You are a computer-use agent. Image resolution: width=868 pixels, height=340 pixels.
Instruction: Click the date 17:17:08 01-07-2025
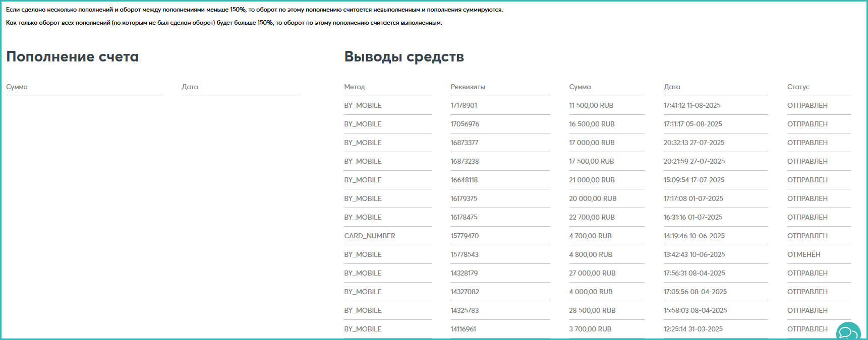click(693, 198)
